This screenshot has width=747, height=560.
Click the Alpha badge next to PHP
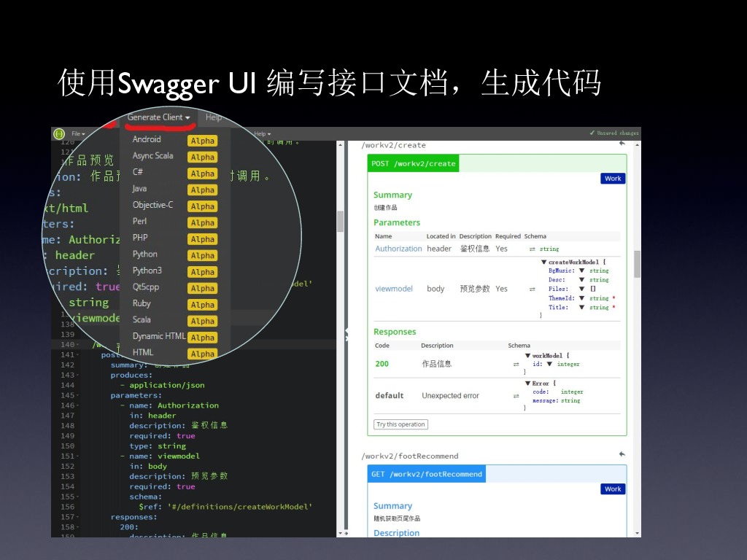pos(203,239)
